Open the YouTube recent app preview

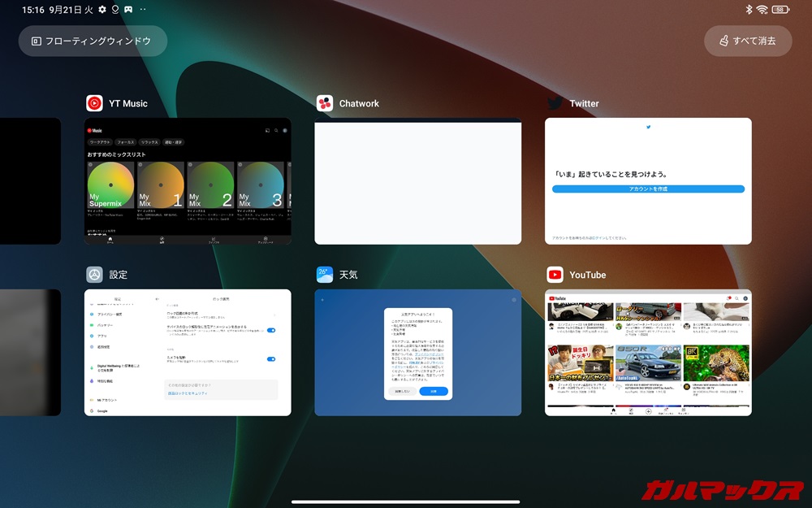[648, 352]
